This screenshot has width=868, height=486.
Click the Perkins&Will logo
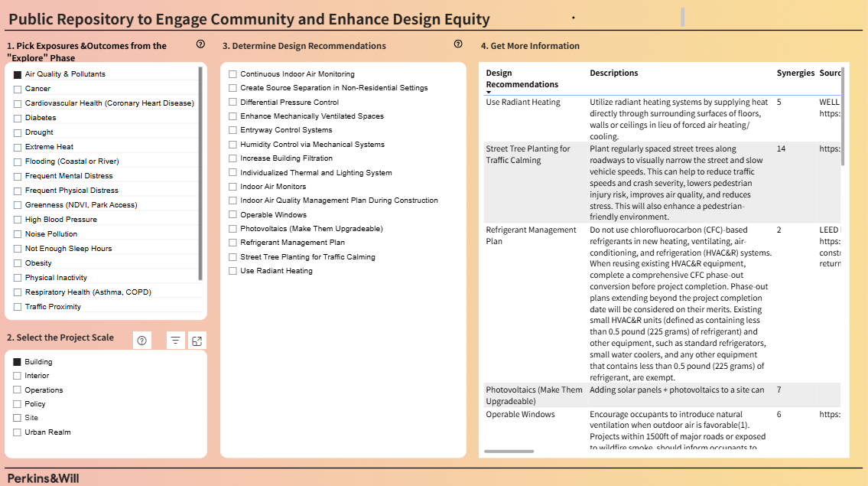(x=43, y=478)
